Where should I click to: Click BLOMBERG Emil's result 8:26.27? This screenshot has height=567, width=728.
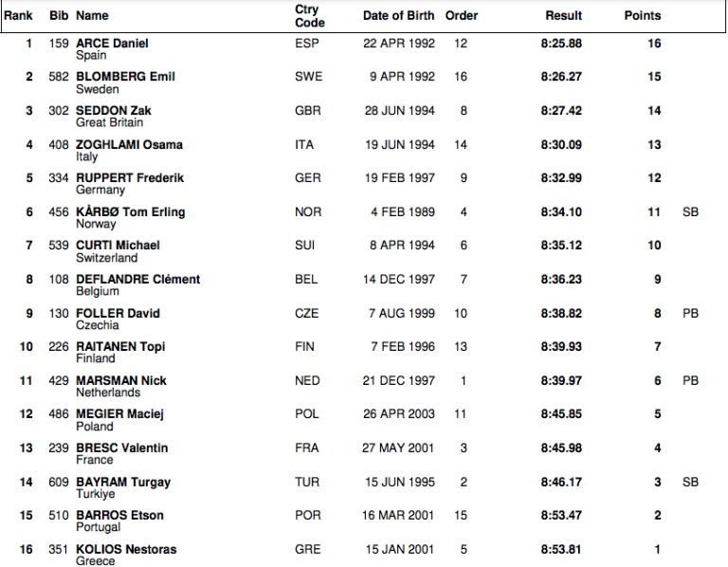(561, 77)
